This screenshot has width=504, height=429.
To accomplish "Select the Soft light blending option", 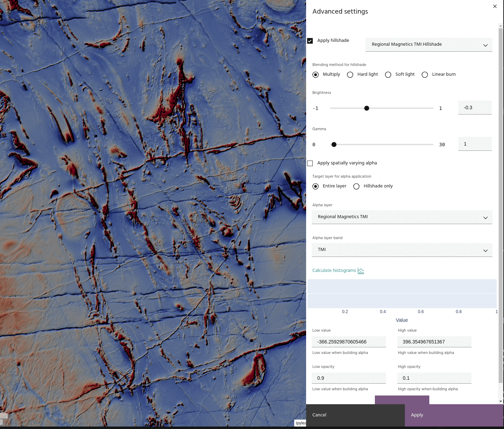I will click(x=388, y=75).
